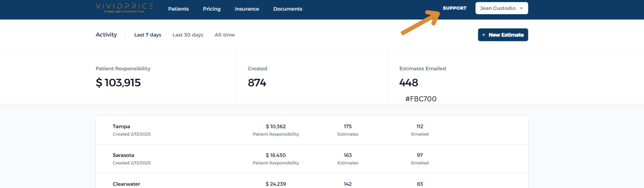Click Sarasota's $ 18,430 amount
The height and width of the screenshot is (188, 644).
pyautogui.click(x=276, y=155)
